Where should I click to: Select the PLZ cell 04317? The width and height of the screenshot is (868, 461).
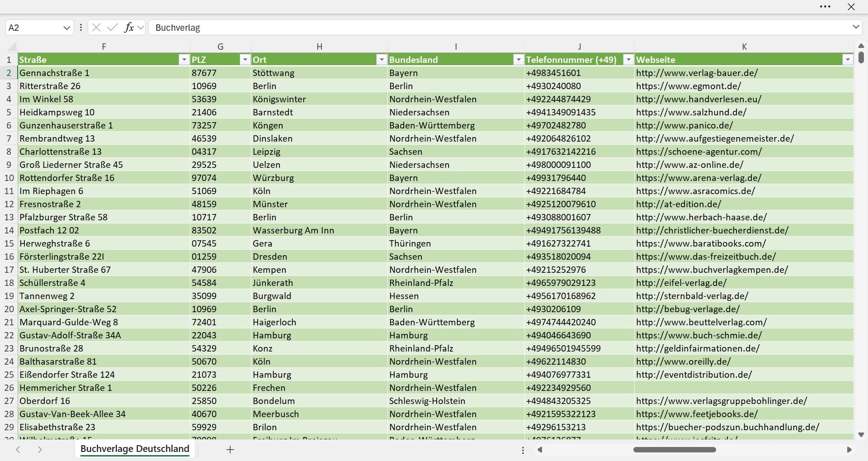pyautogui.click(x=220, y=152)
